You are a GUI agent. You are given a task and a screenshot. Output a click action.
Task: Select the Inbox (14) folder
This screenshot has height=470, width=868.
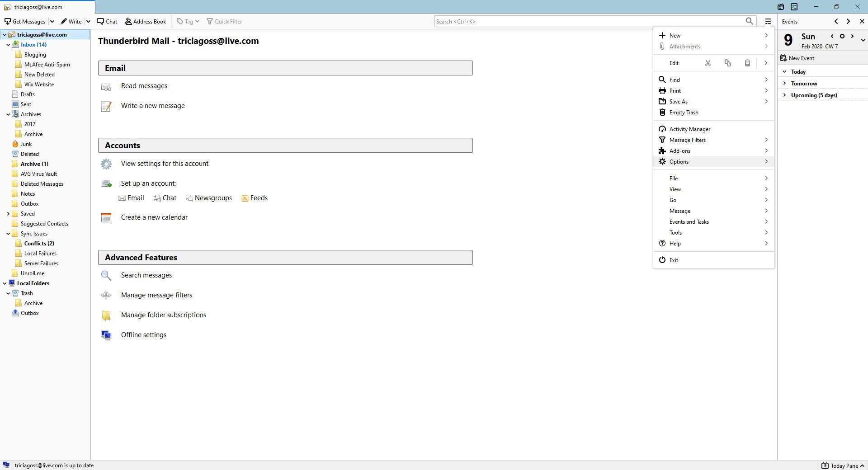coord(33,44)
